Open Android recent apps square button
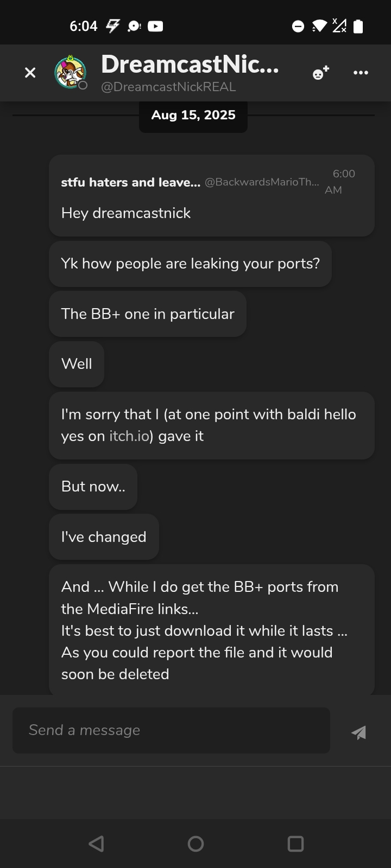 pos(295,844)
